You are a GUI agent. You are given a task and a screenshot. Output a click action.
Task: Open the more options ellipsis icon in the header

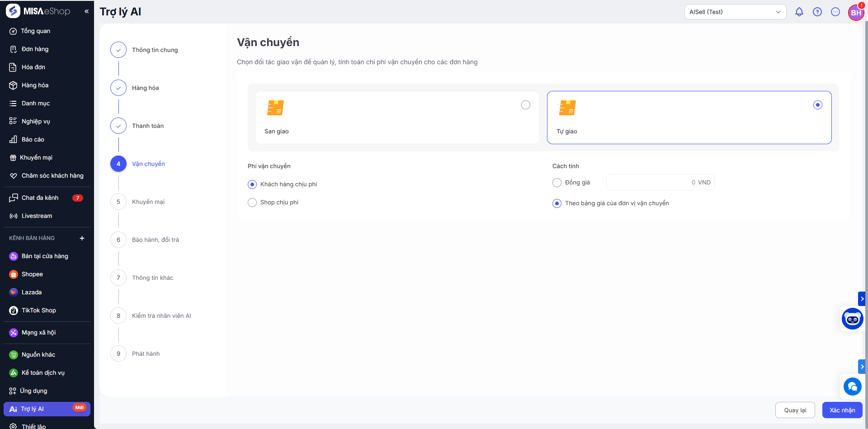pos(835,12)
